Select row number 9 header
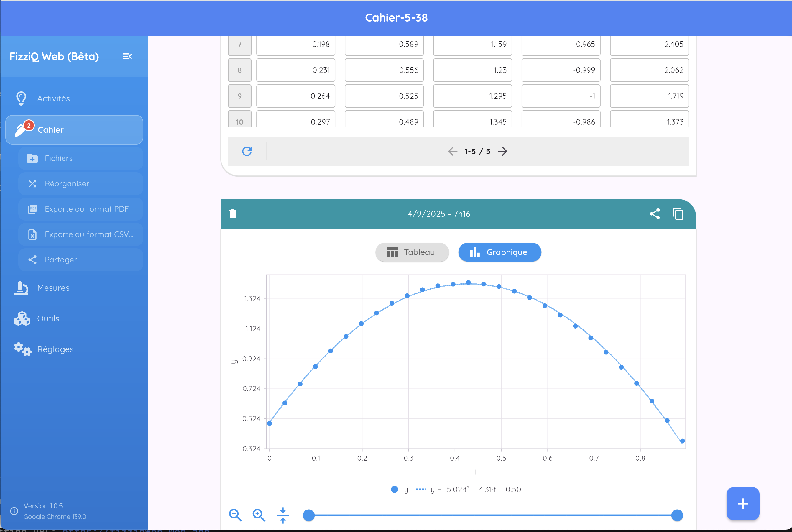This screenshot has height=532, width=792. coord(240,96)
